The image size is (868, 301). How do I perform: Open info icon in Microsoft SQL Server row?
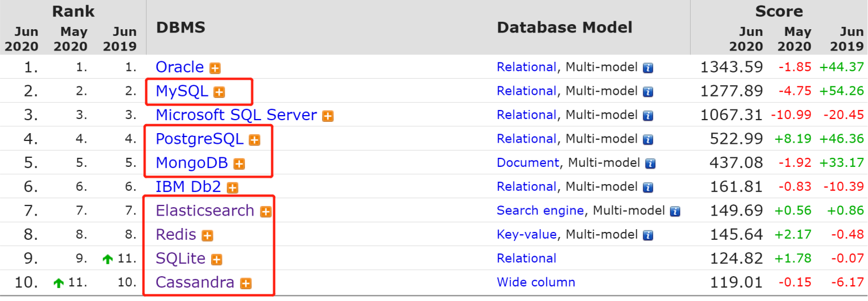[648, 116]
